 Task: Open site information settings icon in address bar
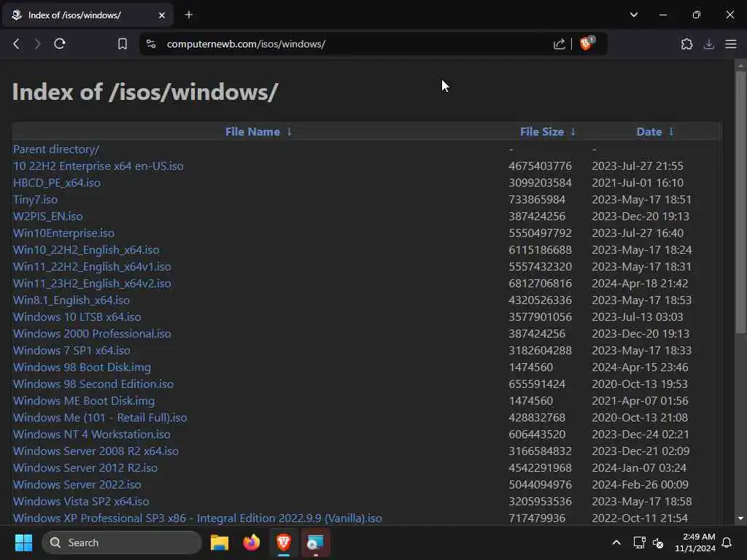(151, 44)
